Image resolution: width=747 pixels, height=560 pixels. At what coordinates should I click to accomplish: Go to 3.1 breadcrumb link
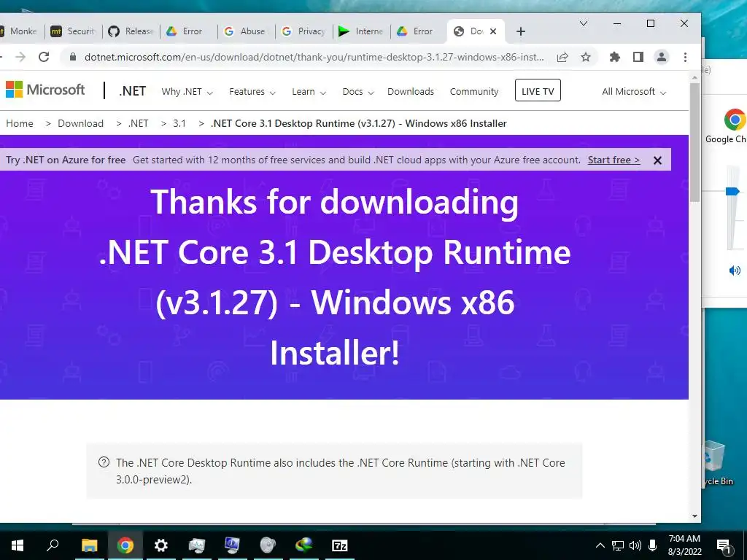pyautogui.click(x=179, y=123)
